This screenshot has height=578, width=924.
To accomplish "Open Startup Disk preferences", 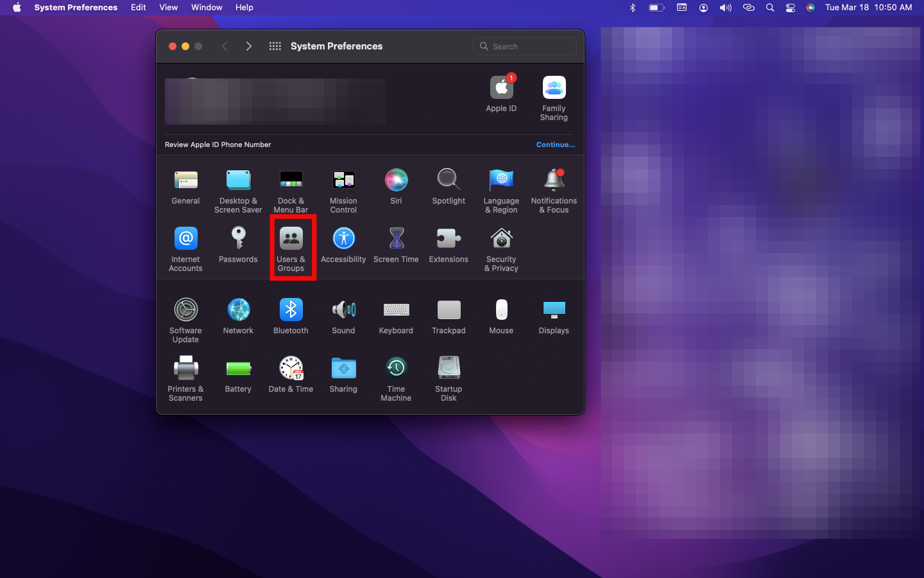I will [449, 379].
